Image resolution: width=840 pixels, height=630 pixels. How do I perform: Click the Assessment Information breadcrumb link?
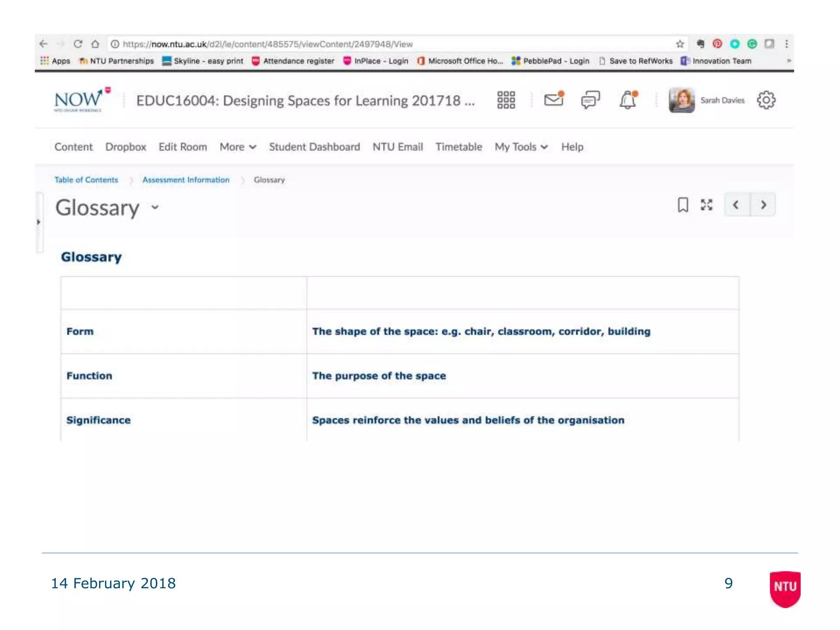click(x=186, y=180)
